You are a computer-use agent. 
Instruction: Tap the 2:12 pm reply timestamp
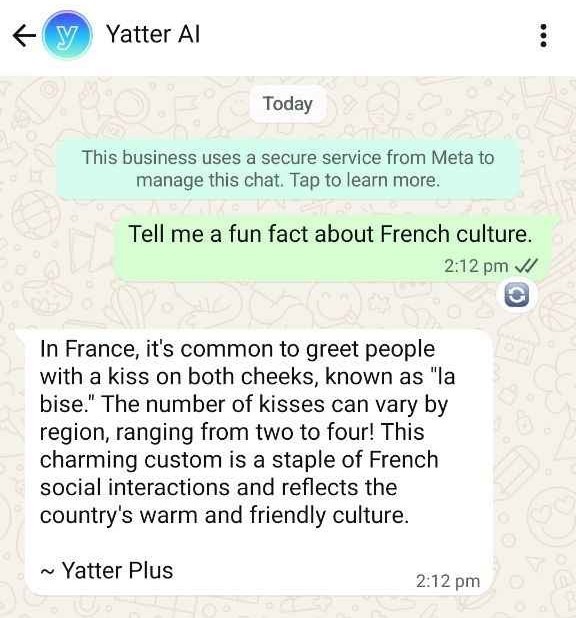448,581
